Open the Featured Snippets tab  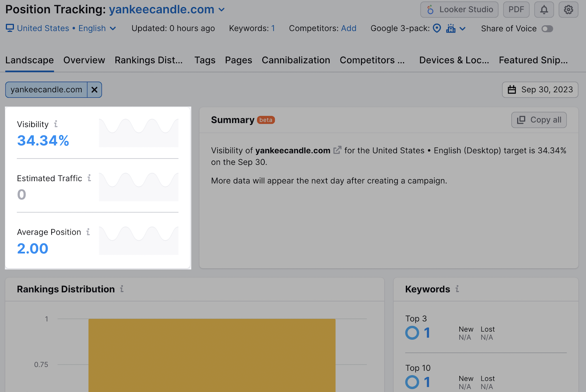(533, 60)
